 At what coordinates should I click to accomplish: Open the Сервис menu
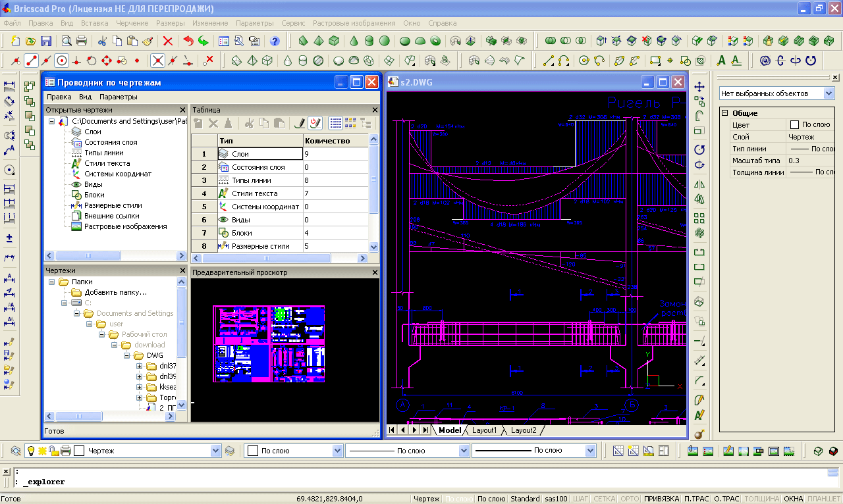pos(293,23)
